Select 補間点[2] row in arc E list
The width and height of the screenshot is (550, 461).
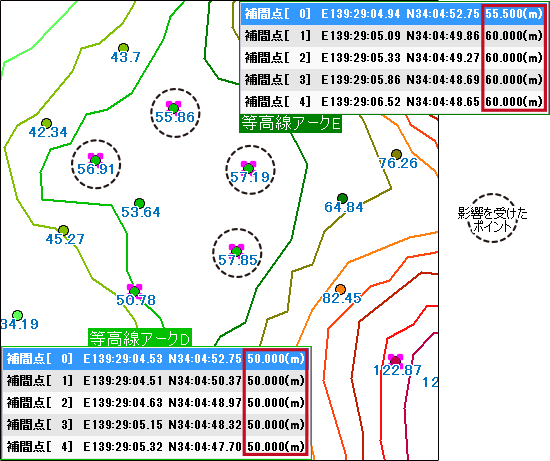click(x=393, y=58)
